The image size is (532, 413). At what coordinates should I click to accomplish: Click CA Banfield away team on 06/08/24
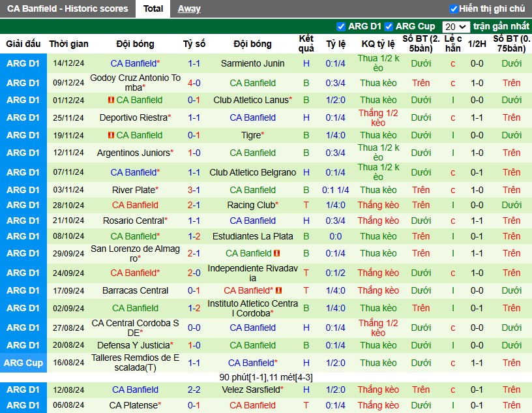tap(252, 406)
